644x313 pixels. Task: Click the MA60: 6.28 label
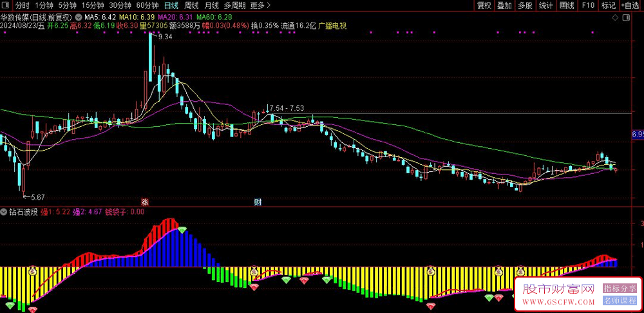(214, 17)
